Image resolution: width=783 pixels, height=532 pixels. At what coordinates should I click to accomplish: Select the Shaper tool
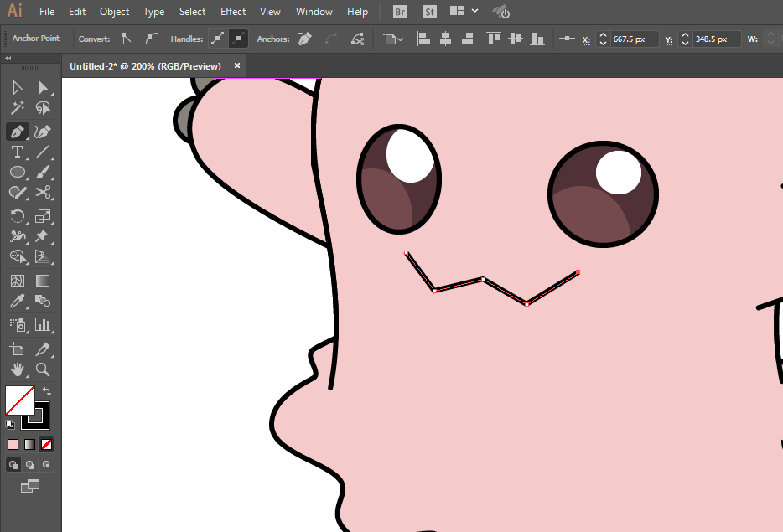(x=18, y=192)
